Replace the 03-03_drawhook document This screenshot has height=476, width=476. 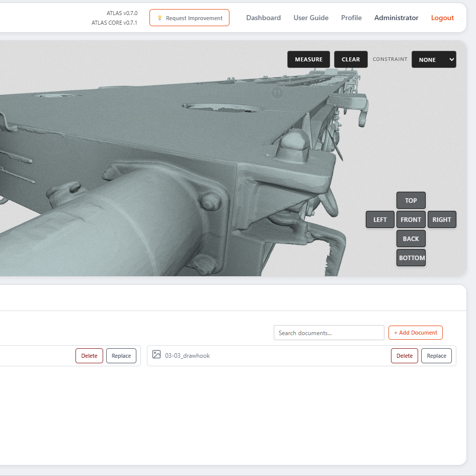(437, 356)
